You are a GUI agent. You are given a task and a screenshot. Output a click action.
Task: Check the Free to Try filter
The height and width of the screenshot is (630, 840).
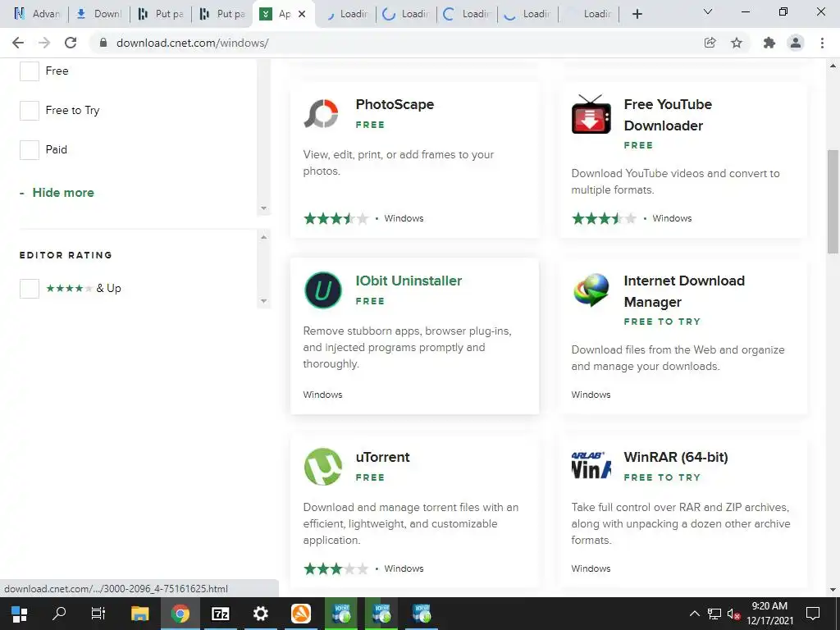coord(30,111)
